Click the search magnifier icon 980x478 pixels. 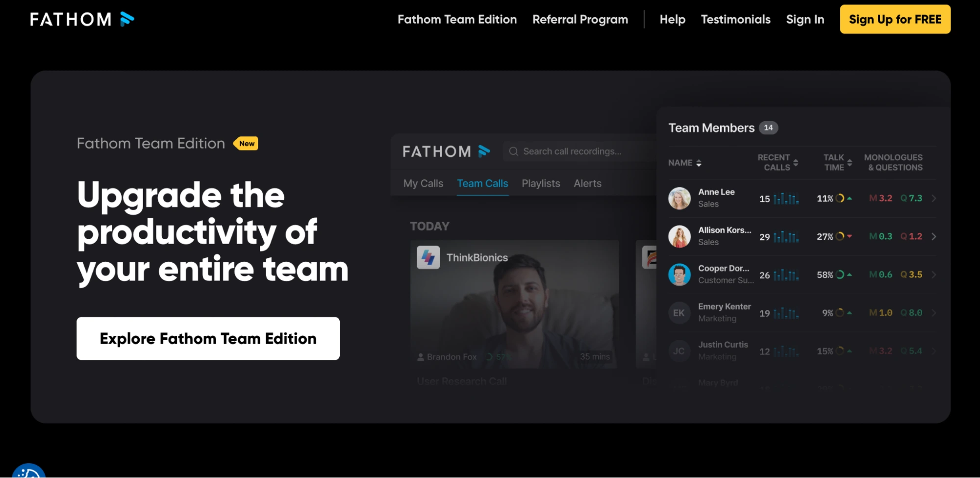click(x=513, y=151)
